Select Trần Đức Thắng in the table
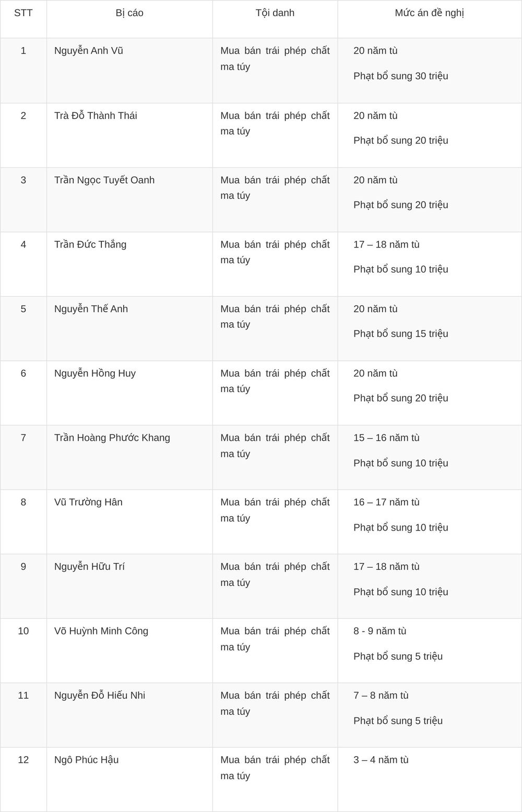The image size is (522, 812). click(90, 244)
